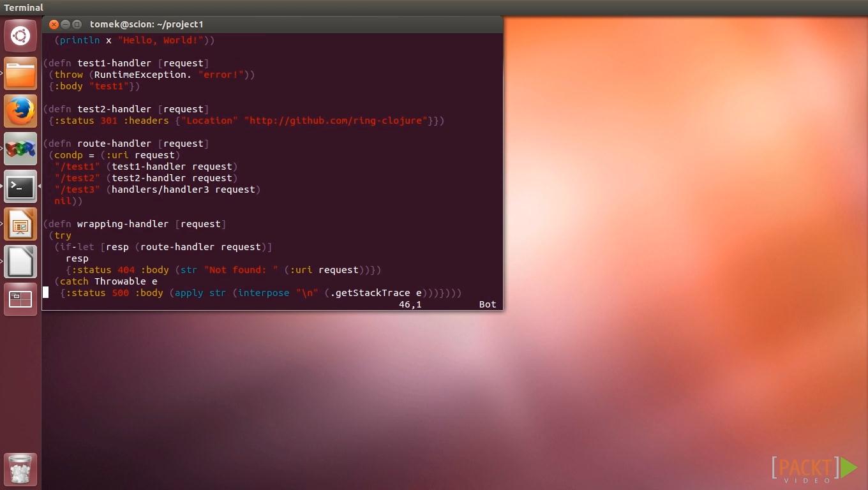Focus the Terminal launcher icon

[20, 186]
